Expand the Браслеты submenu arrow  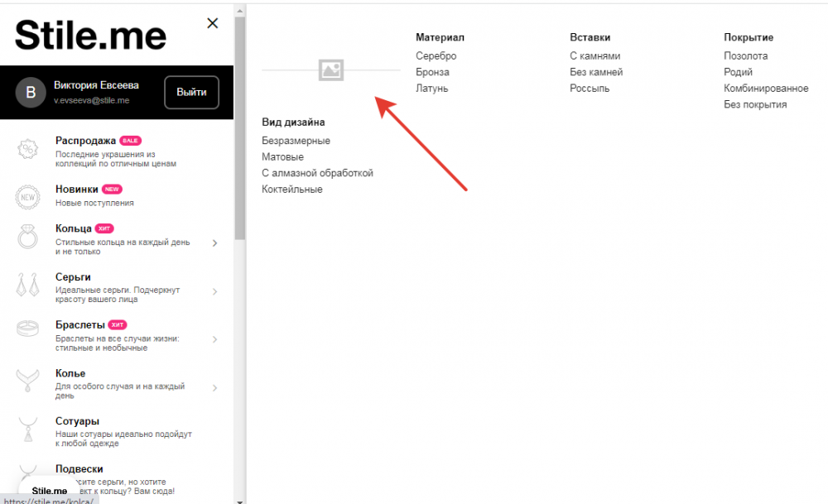pyautogui.click(x=214, y=339)
